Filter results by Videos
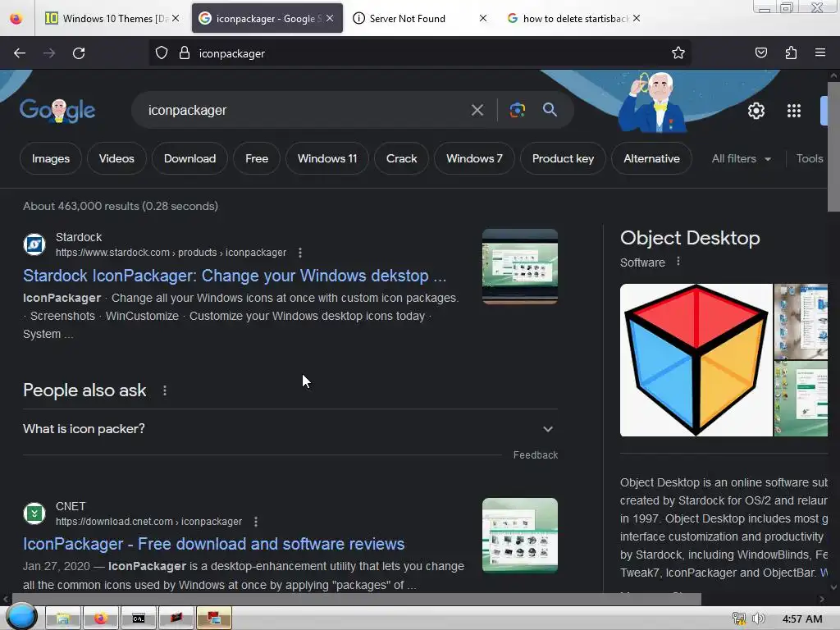Viewport: 840px width, 630px height. pos(116,158)
